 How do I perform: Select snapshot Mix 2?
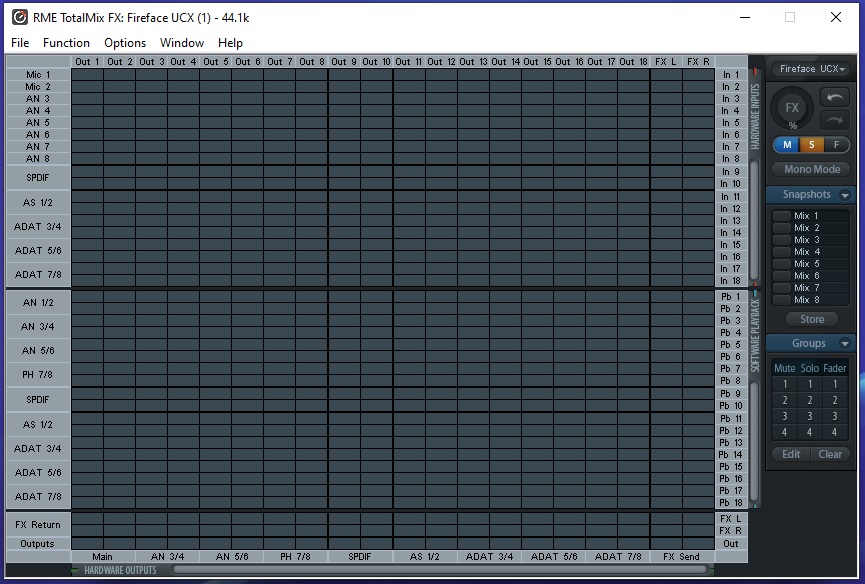pos(810,228)
